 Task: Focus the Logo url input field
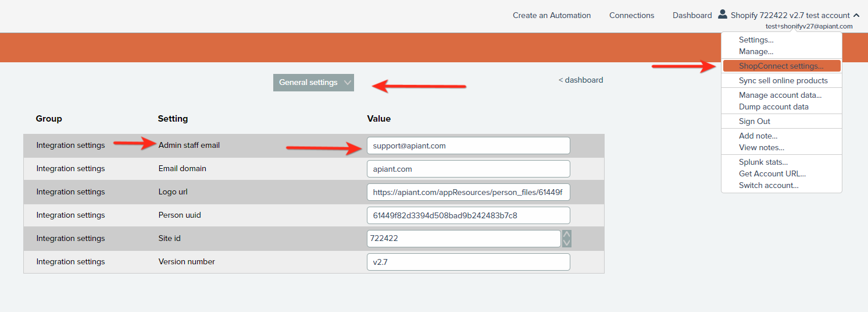point(468,192)
